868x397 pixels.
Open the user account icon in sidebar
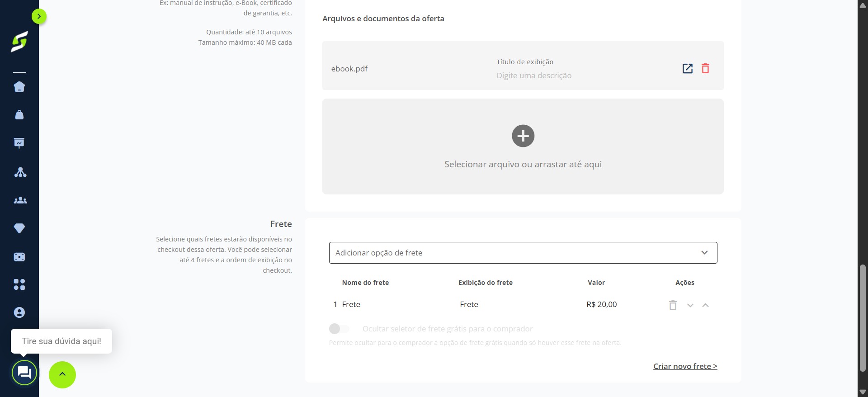[19, 312]
